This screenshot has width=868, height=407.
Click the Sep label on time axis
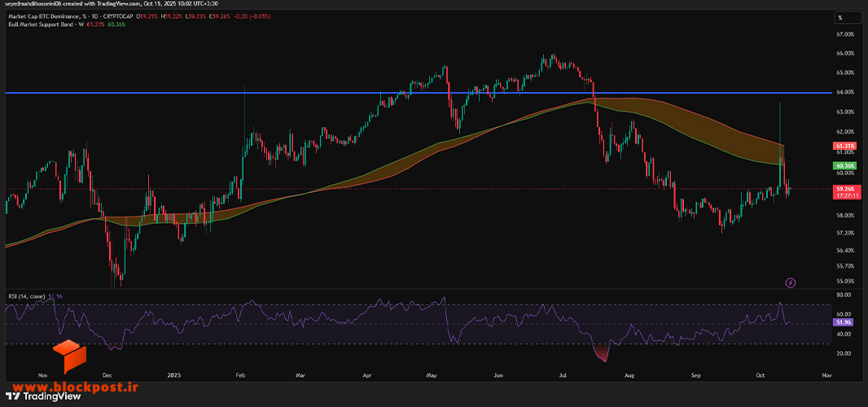point(696,375)
